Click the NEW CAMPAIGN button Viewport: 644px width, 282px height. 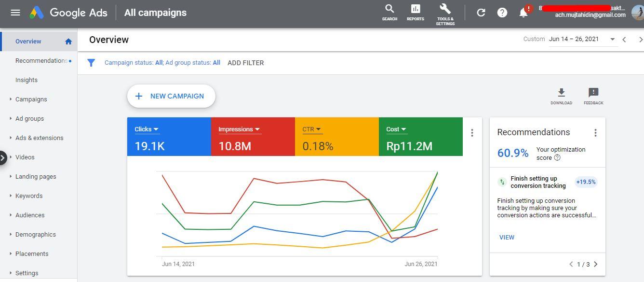(x=171, y=96)
